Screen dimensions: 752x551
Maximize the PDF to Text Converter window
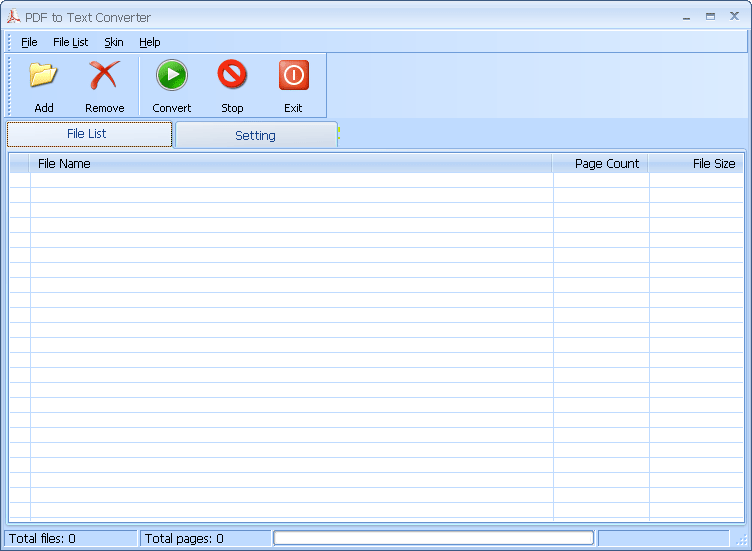pos(710,17)
